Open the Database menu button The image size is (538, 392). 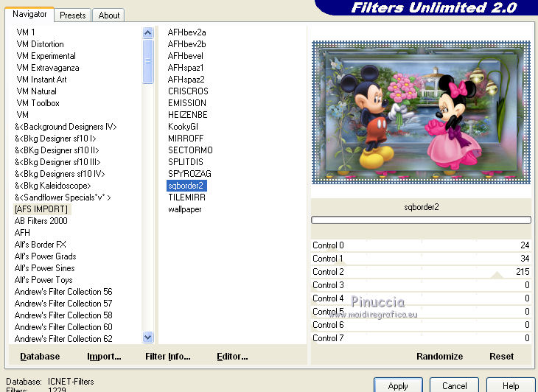(40, 357)
